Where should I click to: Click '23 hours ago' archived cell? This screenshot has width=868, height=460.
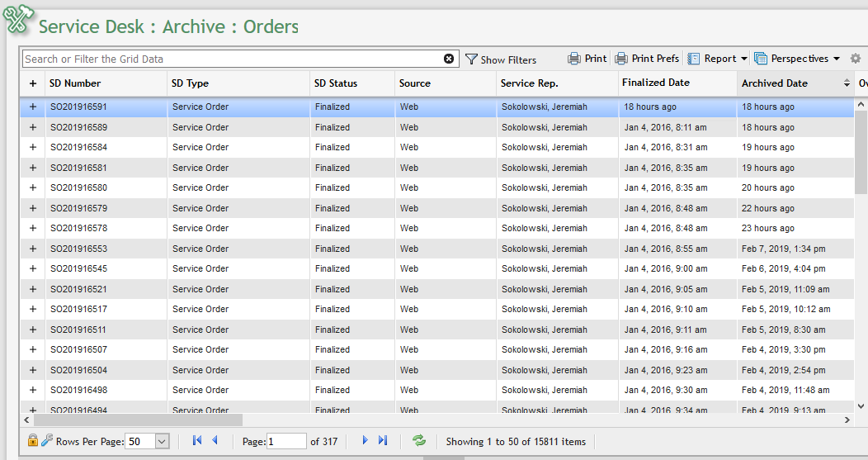pos(768,228)
